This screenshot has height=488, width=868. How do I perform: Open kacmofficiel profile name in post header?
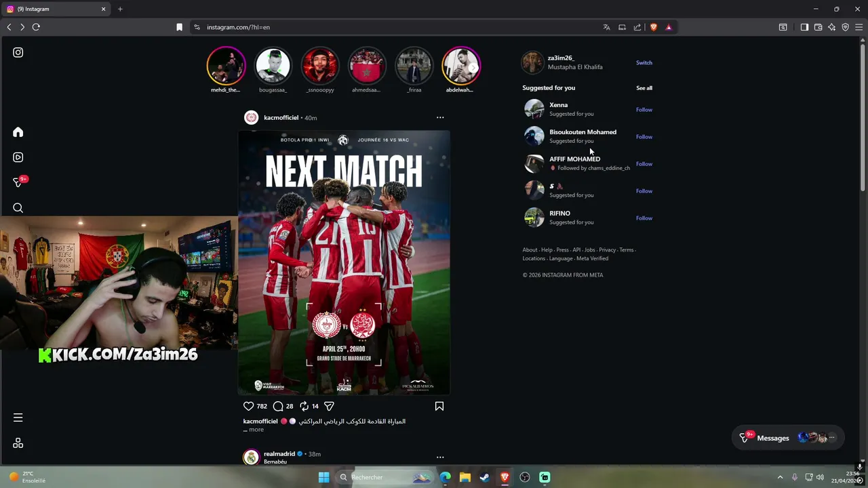click(x=281, y=118)
